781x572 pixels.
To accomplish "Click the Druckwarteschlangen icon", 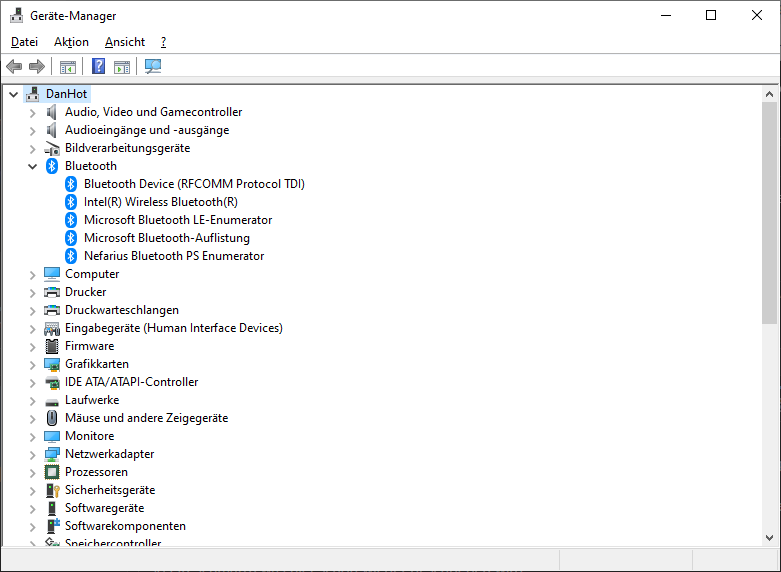I will click(52, 310).
